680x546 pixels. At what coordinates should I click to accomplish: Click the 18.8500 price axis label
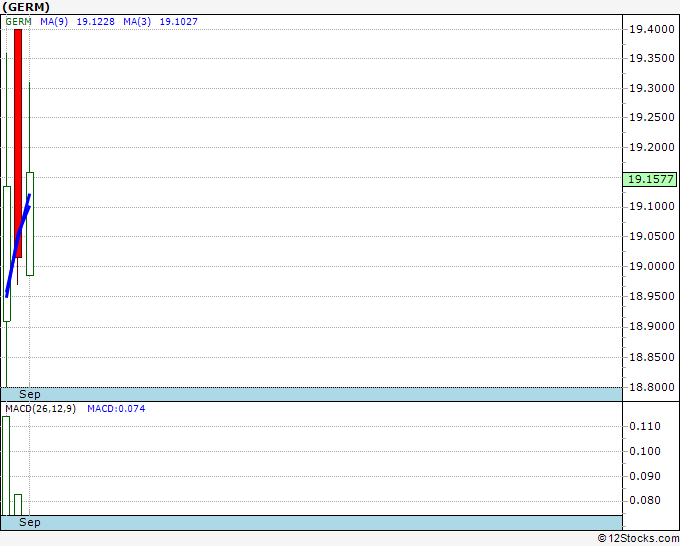(652, 357)
